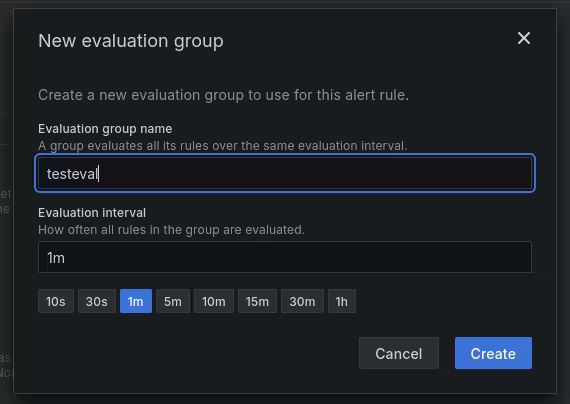Screen dimensions: 570x404
Task: Click the Create button
Action: pyautogui.click(x=493, y=353)
